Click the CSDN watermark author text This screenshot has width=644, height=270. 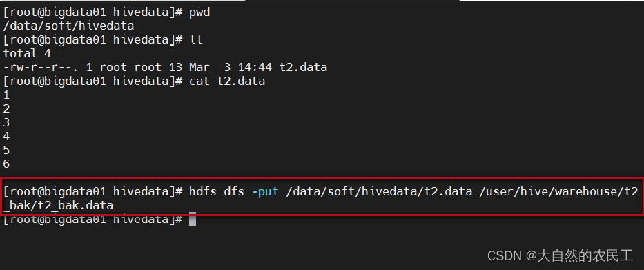(x=560, y=256)
